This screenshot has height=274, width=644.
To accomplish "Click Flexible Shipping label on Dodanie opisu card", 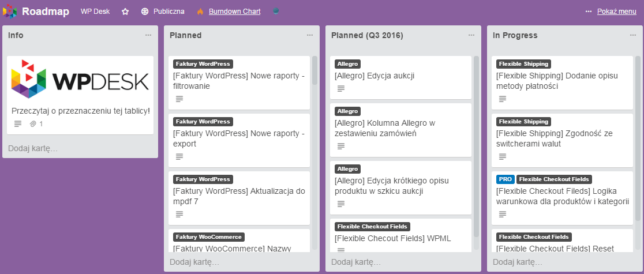I will [x=523, y=63].
